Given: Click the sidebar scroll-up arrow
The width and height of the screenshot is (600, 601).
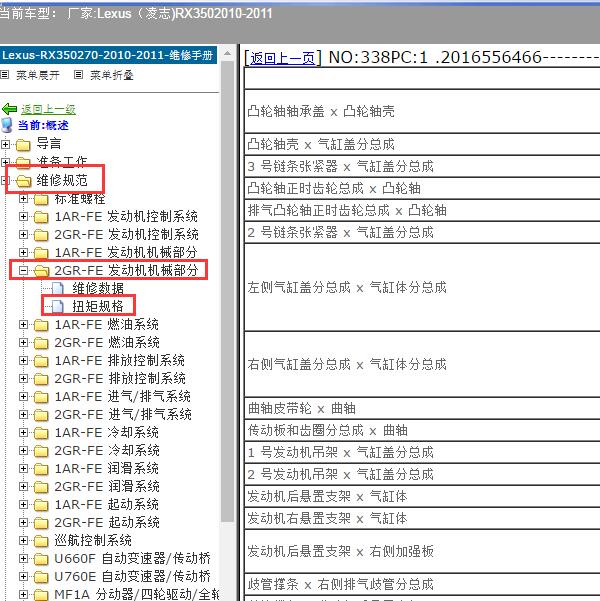Looking at the screenshot, I should pos(227,53).
